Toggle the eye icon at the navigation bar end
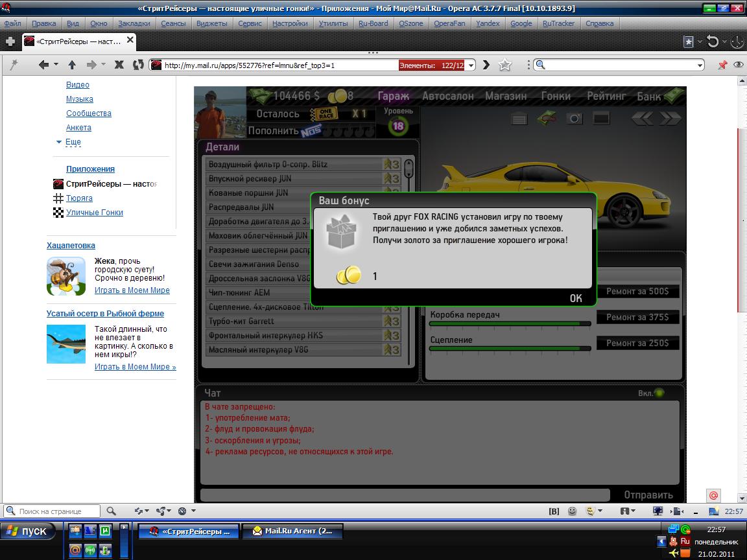The height and width of the screenshot is (560, 747). [x=739, y=65]
